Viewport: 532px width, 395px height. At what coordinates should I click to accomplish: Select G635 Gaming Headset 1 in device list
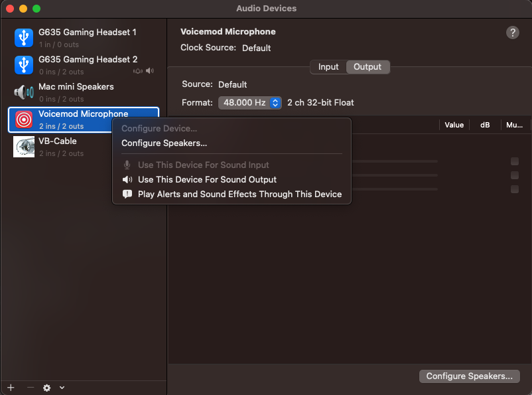84,38
